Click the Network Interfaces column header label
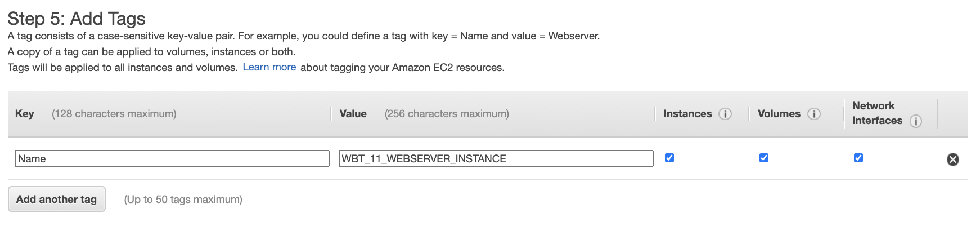The width and height of the screenshot is (980, 230). coord(876,113)
